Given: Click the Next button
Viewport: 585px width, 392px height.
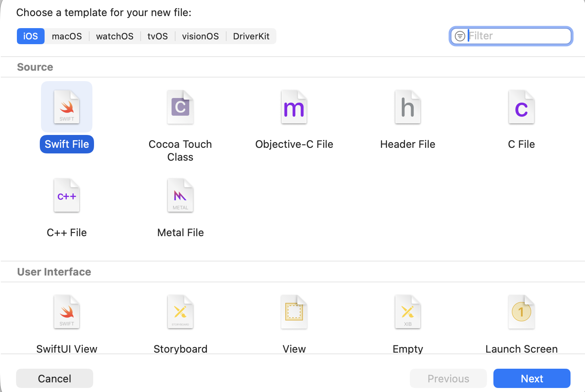Looking at the screenshot, I should point(532,378).
